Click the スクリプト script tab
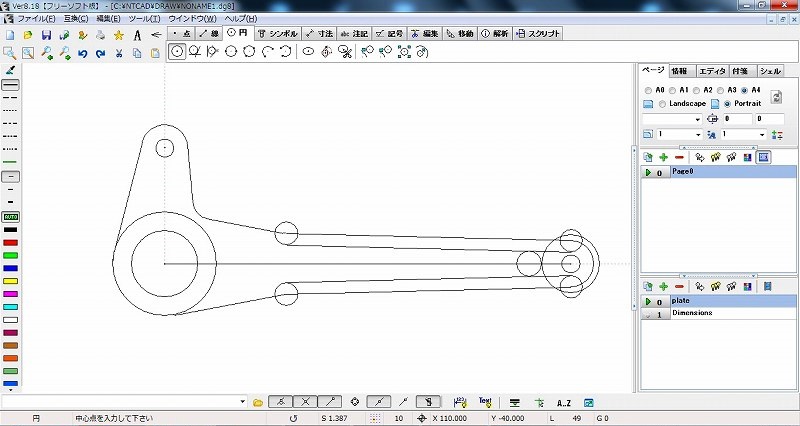 pyautogui.click(x=538, y=33)
